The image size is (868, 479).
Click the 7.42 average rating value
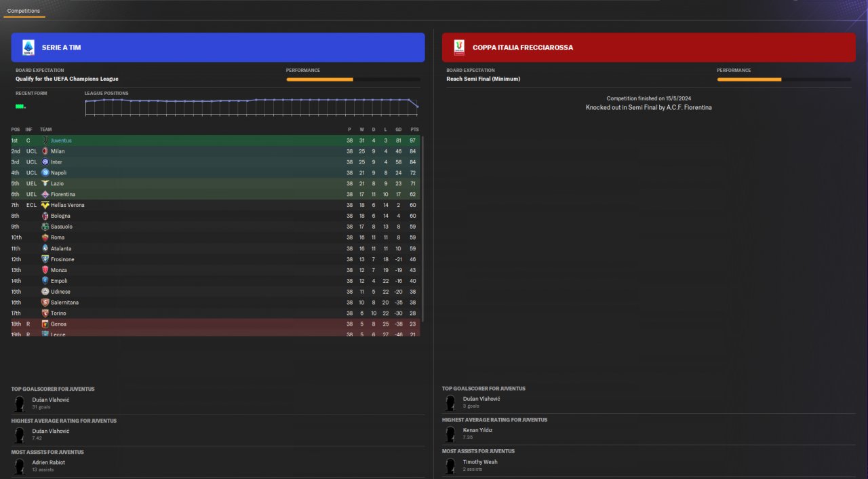[x=37, y=438]
